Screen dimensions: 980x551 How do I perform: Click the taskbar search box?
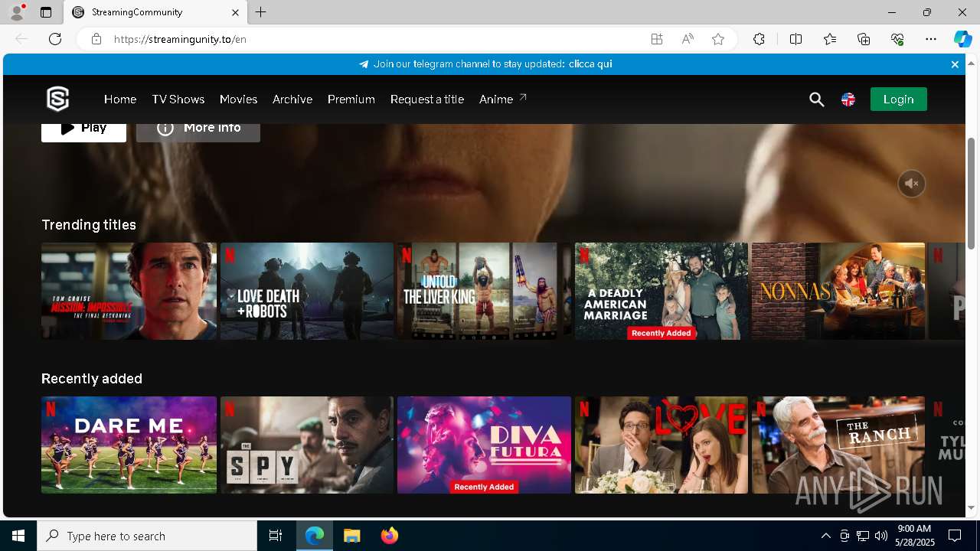147,536
